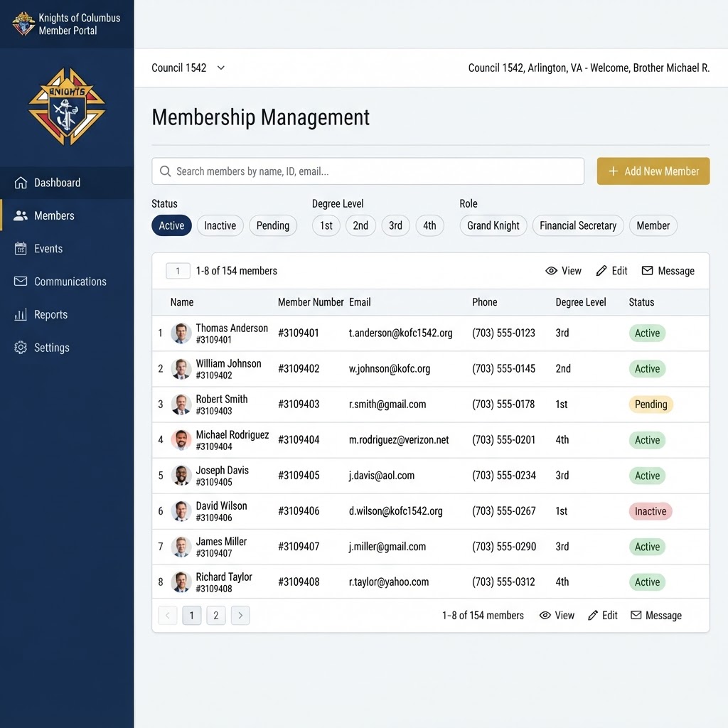Click member number #3109405 cell
728x728 pixels.
[x=299, y=476]
